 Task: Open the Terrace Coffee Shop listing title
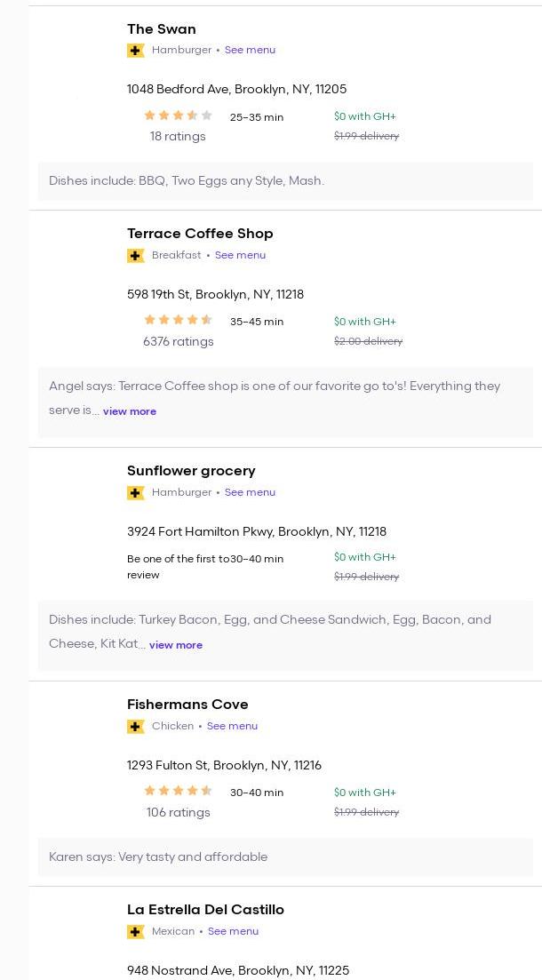point(200,234)
